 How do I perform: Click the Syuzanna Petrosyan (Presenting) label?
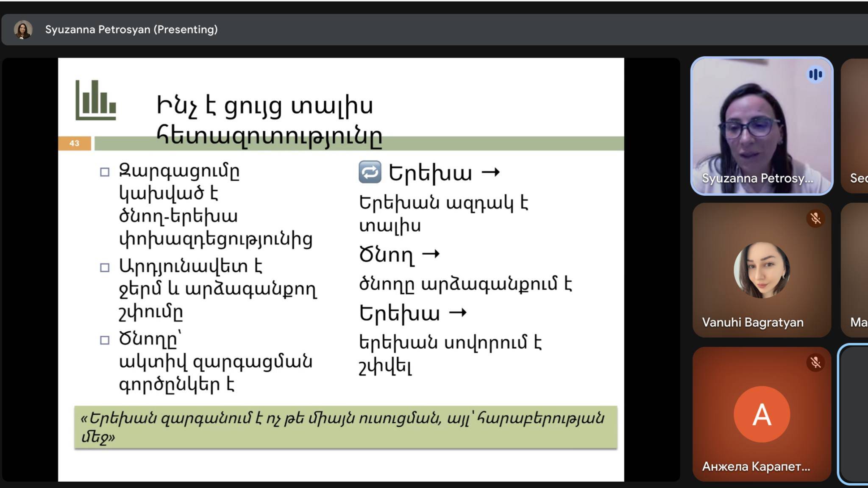tap(131, 30)
